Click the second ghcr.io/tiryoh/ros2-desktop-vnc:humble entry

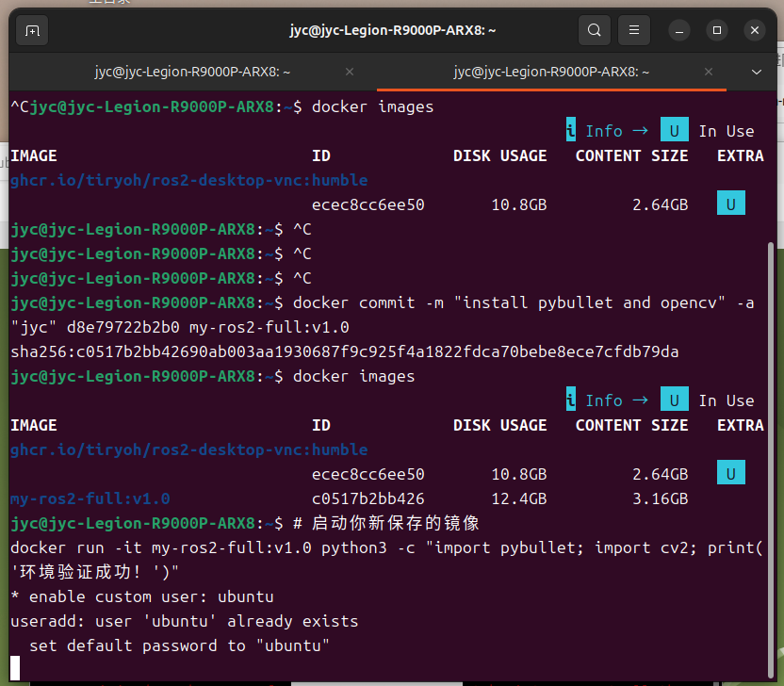[189, 449]
